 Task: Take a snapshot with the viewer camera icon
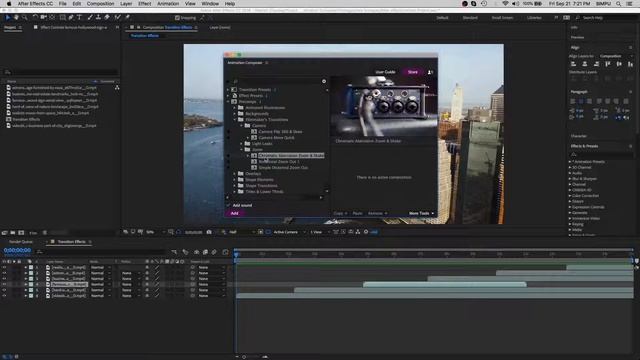tap(209, 232)
